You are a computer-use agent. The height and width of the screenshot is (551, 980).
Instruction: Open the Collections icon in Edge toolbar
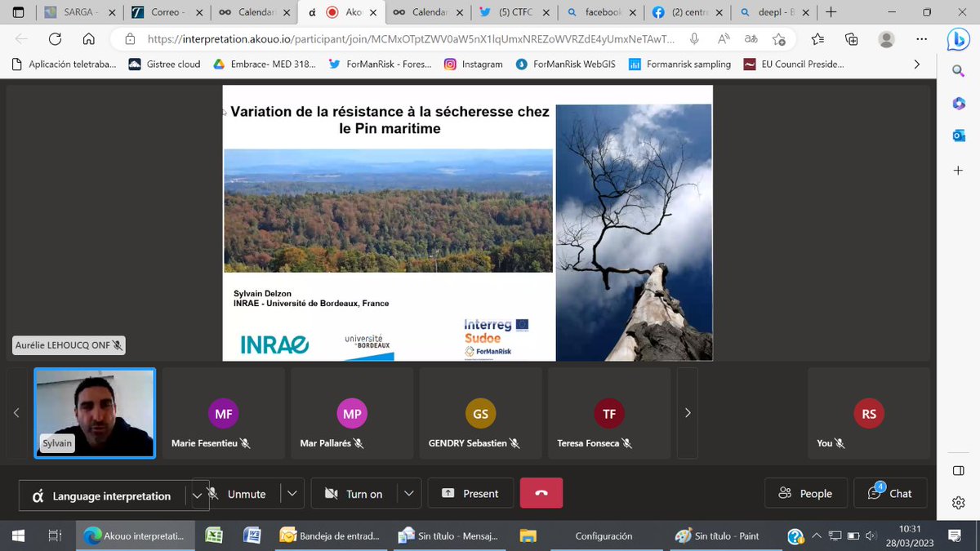[x=851, y=38]
